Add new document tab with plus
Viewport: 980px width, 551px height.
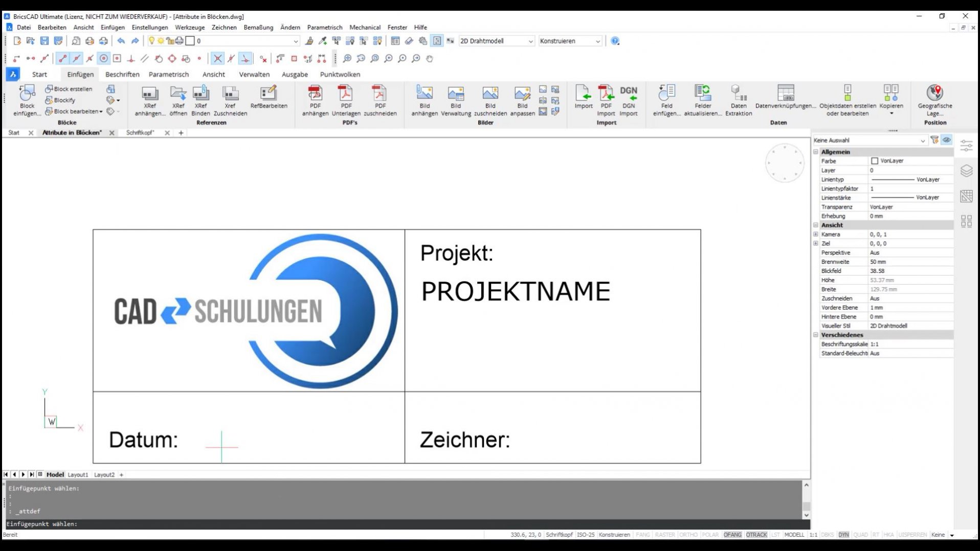click(x=181, y=133)
